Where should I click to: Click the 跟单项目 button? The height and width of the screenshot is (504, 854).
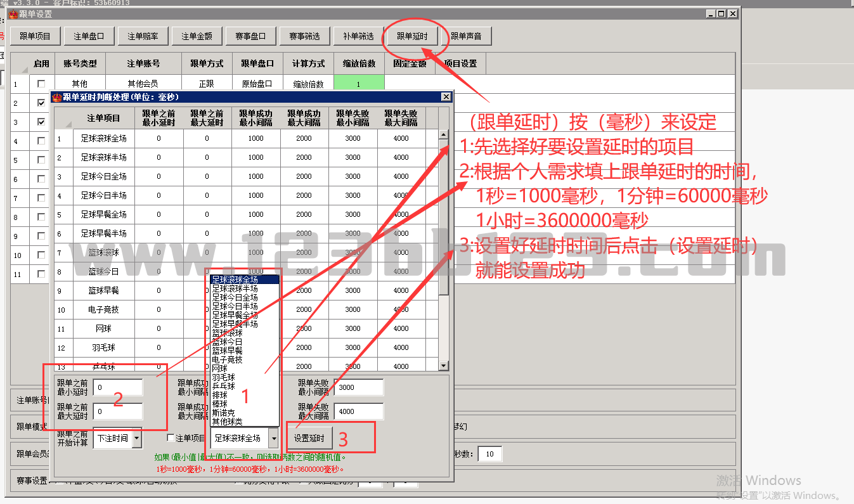pos(35,37)
